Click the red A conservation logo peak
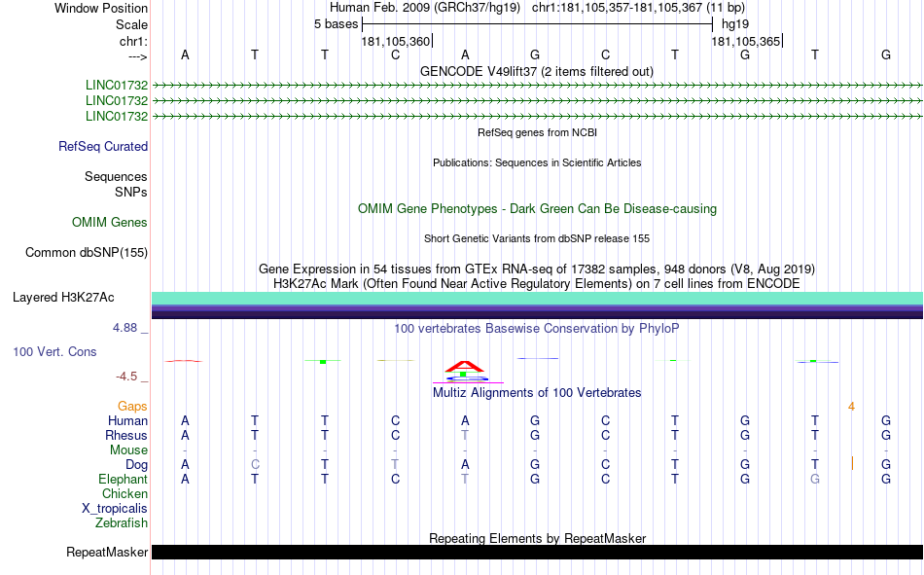Screen dimensions: 924x575 click(x=464, y=366)
